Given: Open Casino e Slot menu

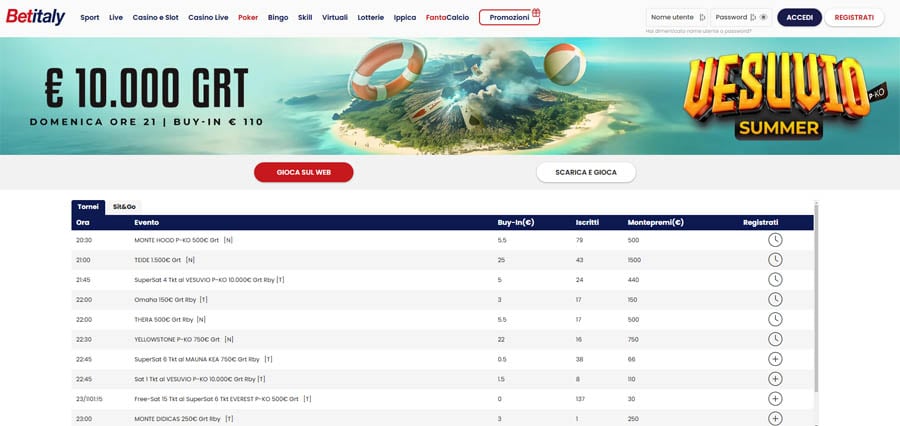Looking at the screenshot, I should [x=156, y=17].
